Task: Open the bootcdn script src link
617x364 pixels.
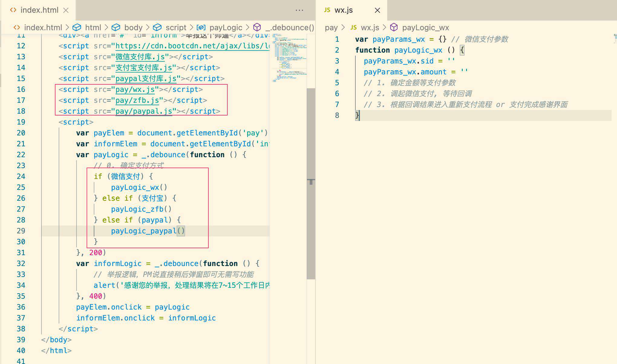Action: [x=192, y=46]
